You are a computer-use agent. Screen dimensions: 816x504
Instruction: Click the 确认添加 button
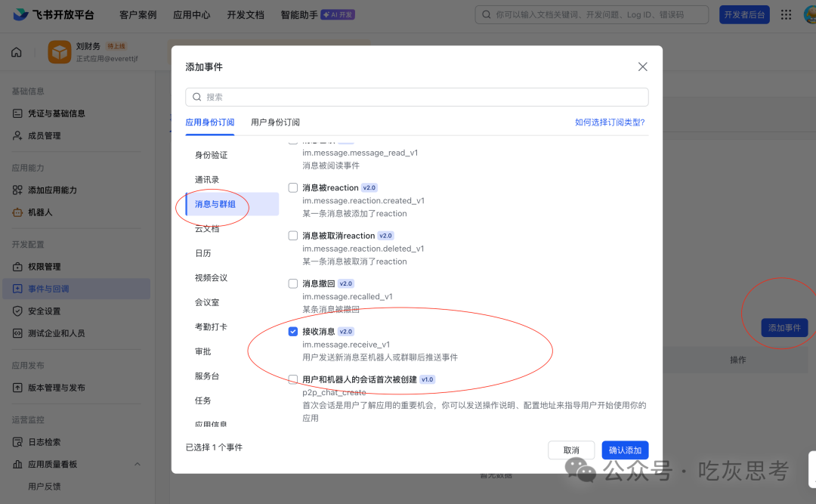point(625,449)
